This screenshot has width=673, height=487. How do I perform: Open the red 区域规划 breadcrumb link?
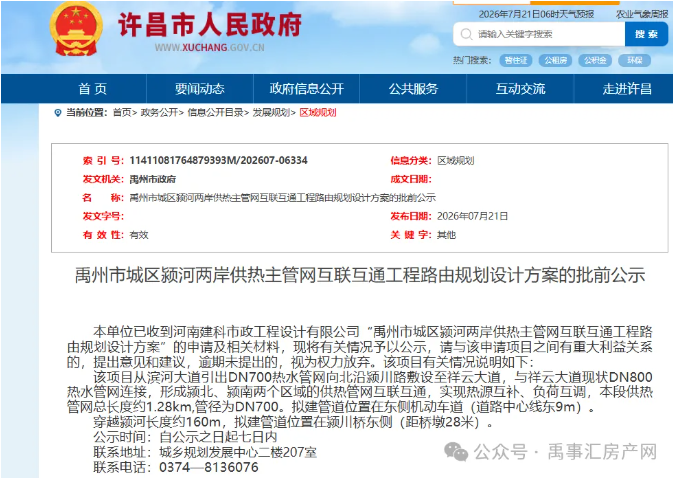(318, 113)
